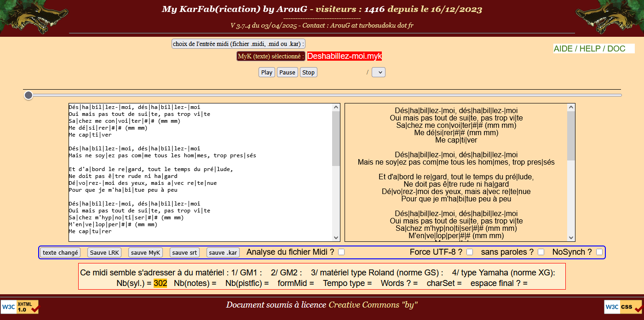Click inside the left lyrics text editor
This screenshot has width=644, height=320.
point(200,172)
